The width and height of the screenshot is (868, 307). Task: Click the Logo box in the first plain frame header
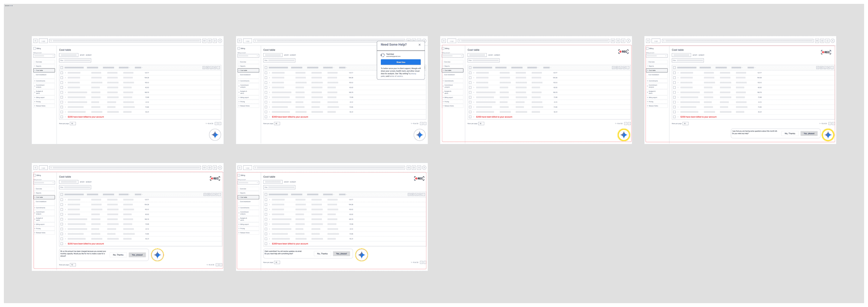pos(43,41)
